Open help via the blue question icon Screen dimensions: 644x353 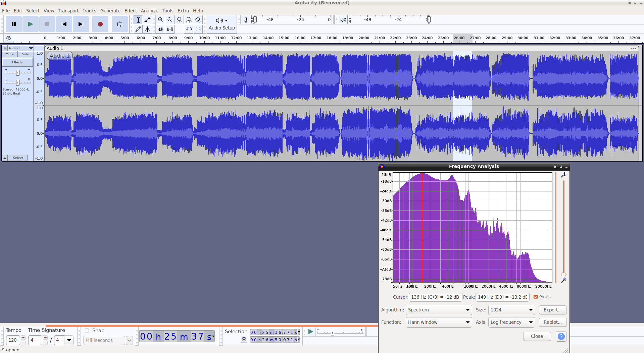tap(561, 336)
